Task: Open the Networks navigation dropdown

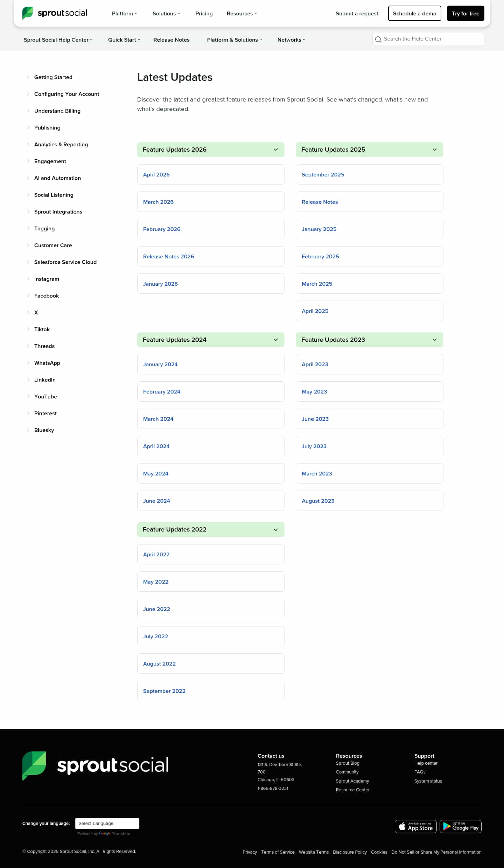Action: click(x=291, y=40)
